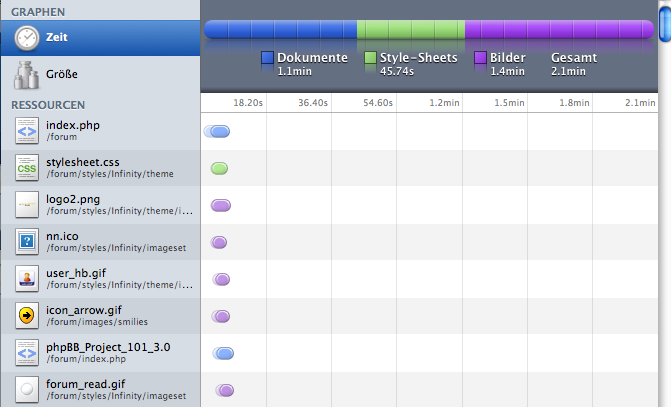671x407 pixels.
Task: Click the logo2.png image icon
Action: coord(27,205)
